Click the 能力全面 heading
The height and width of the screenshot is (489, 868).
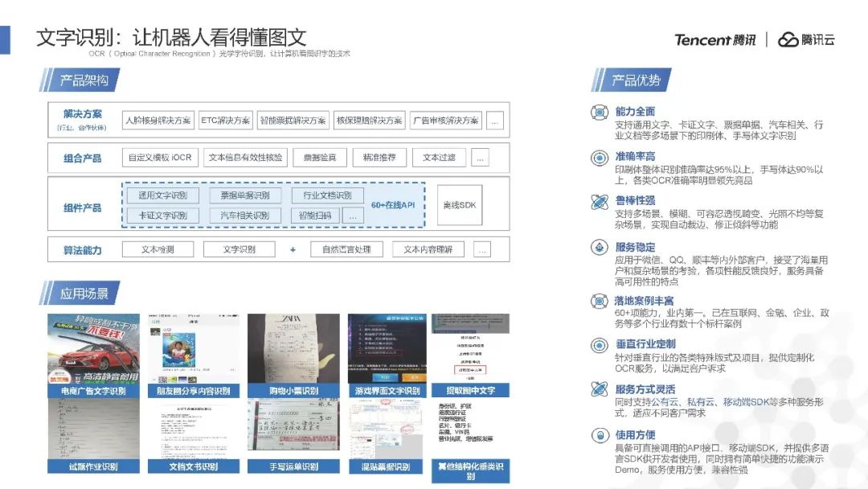point(635,111)
